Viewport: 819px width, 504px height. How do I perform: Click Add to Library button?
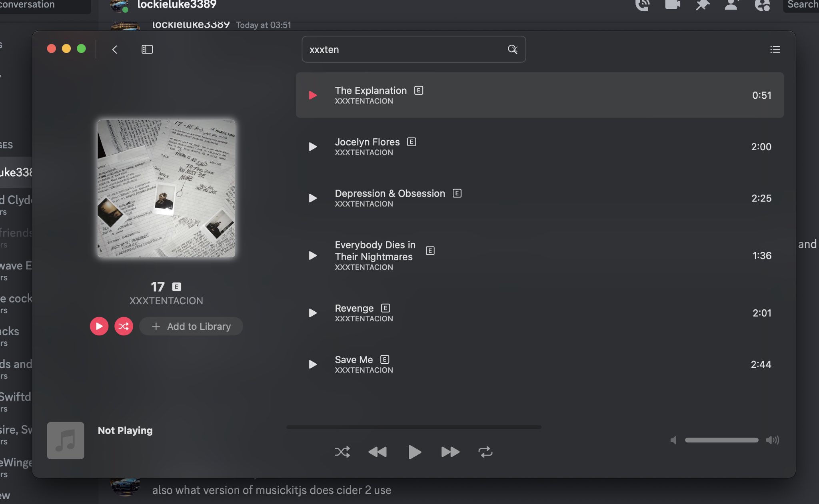[191, 326]
